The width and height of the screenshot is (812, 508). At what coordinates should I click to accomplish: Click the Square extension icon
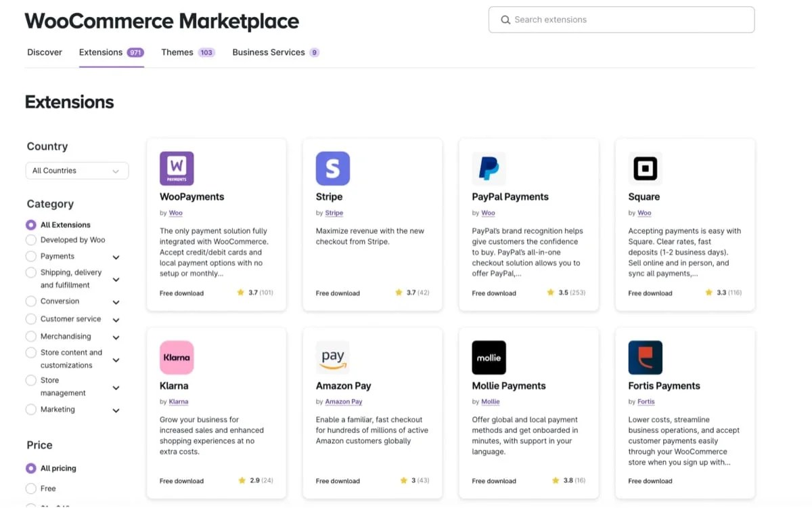[x=645, y=168]
